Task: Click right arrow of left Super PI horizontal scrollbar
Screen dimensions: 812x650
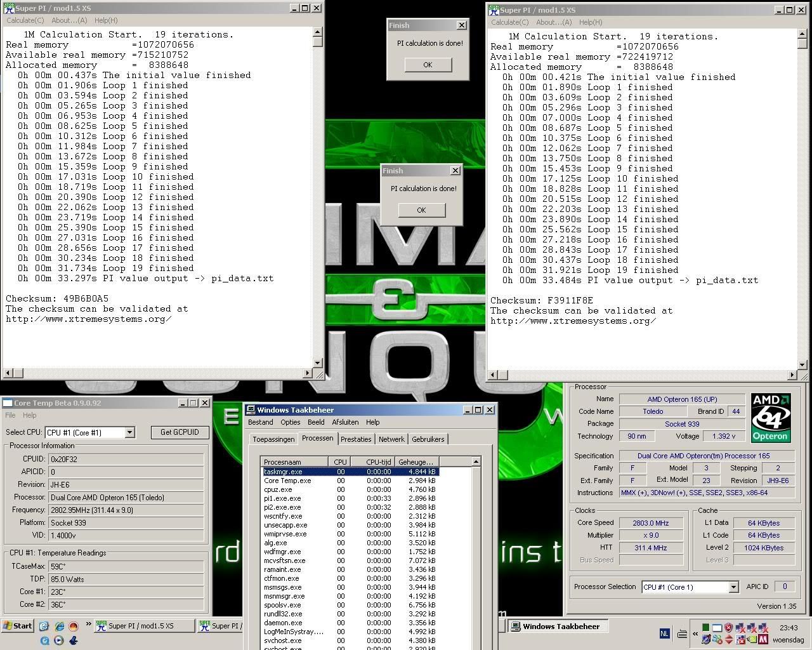Action: pos(308,373)
